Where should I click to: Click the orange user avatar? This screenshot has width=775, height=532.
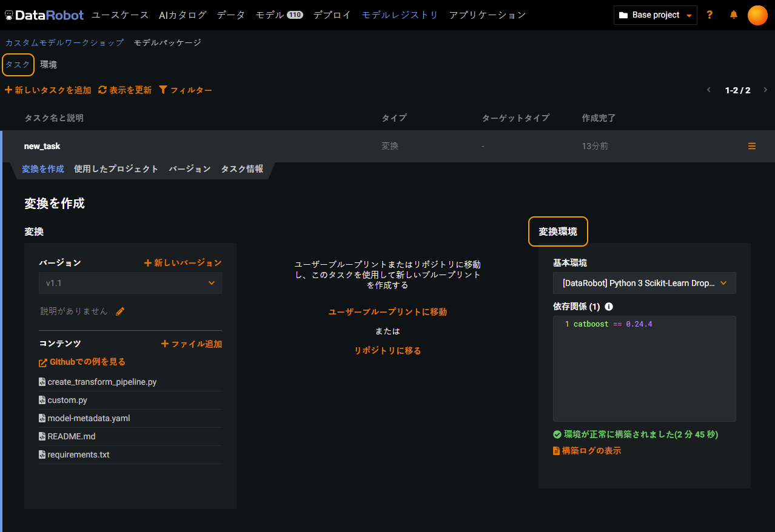757,15
